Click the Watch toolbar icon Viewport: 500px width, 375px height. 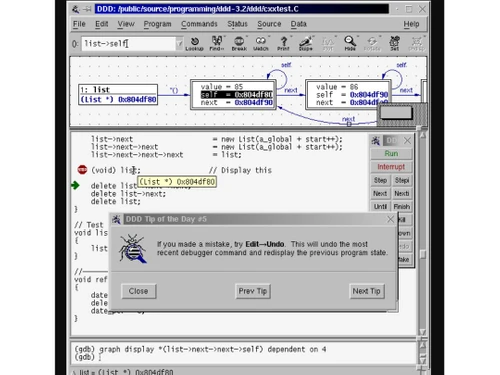(261, 43)
